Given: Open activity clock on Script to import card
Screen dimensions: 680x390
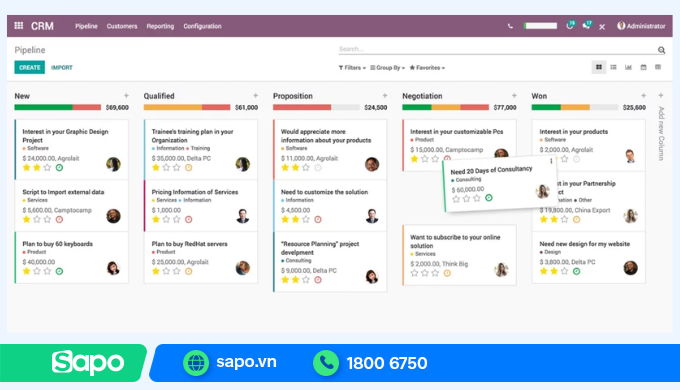Looking at the screenshot, I should pos(59,220).
